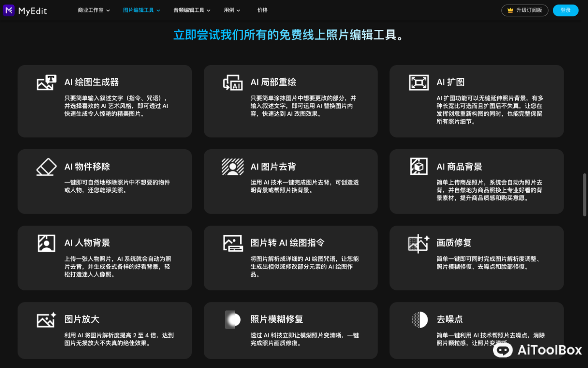The width and height of the screenshot is (588, 368).
Task: Expand the 商业工作室 dropdown menu
Action: pos(93,10)
